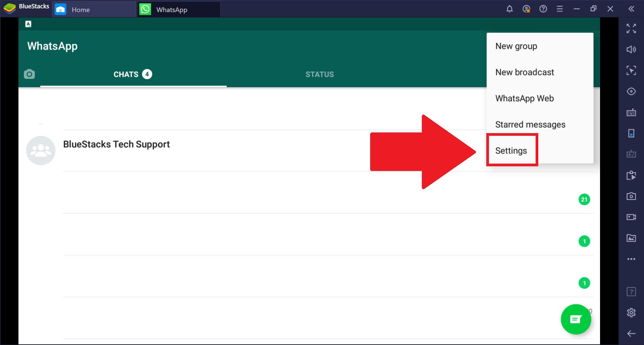Open BlueStacks settings gear icon

(x=631, y=312)
